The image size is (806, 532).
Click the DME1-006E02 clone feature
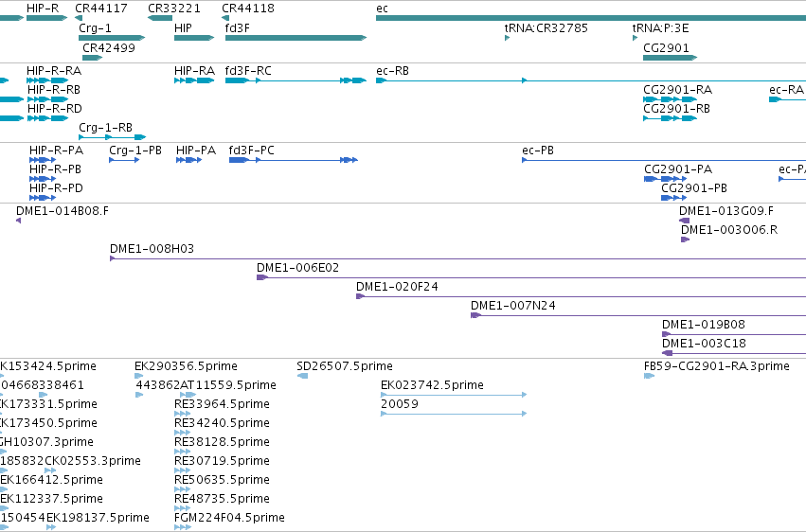click(x=531, y=277)
